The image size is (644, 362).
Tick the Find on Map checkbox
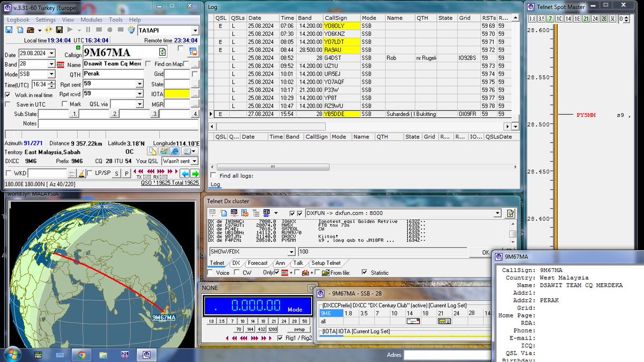tap(186, 64)
